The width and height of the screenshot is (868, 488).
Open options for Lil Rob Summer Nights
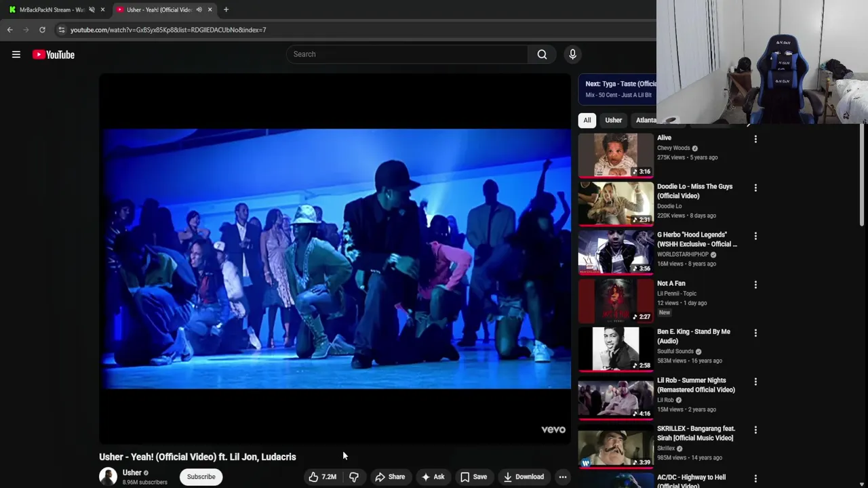(x=755, y=382)
